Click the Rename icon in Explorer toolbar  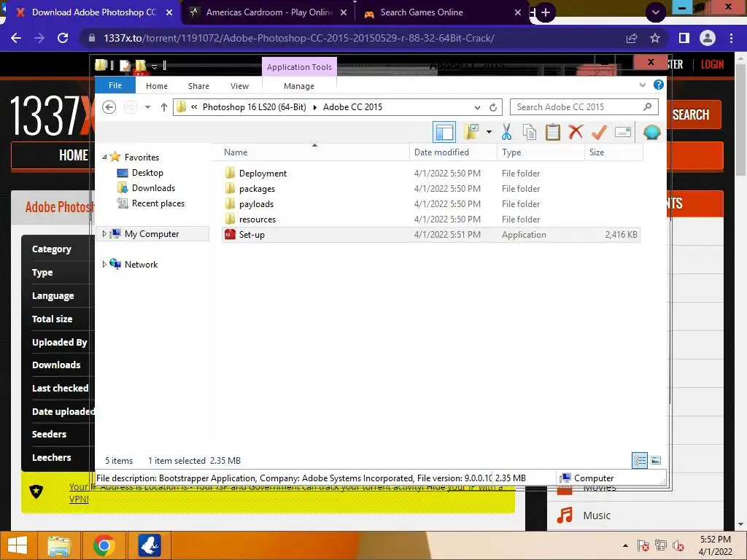(x=623, y=132)
